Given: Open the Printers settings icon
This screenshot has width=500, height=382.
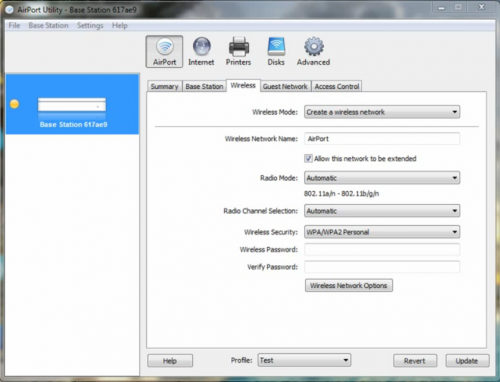Looking at the screenshot, I should [x=238, y=52].
